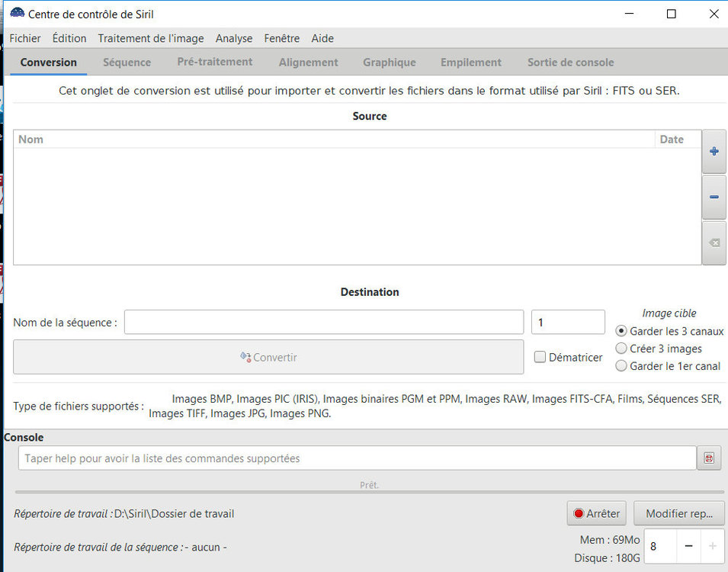This screenshot has width=728, height=572.
Task: Switch to the Conversion tab
Action: pos(48,63)
